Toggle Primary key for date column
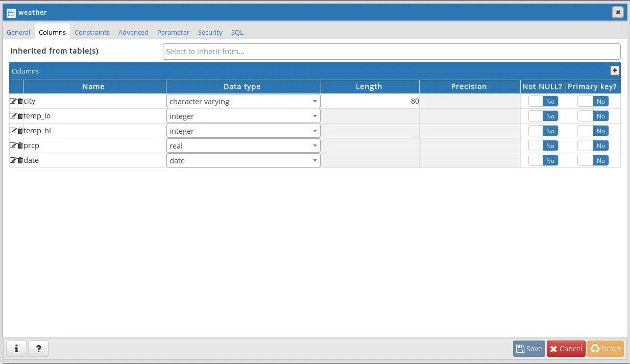Viewport: 630px width, 364px height. pyautogui.click(x=593, y=160)
